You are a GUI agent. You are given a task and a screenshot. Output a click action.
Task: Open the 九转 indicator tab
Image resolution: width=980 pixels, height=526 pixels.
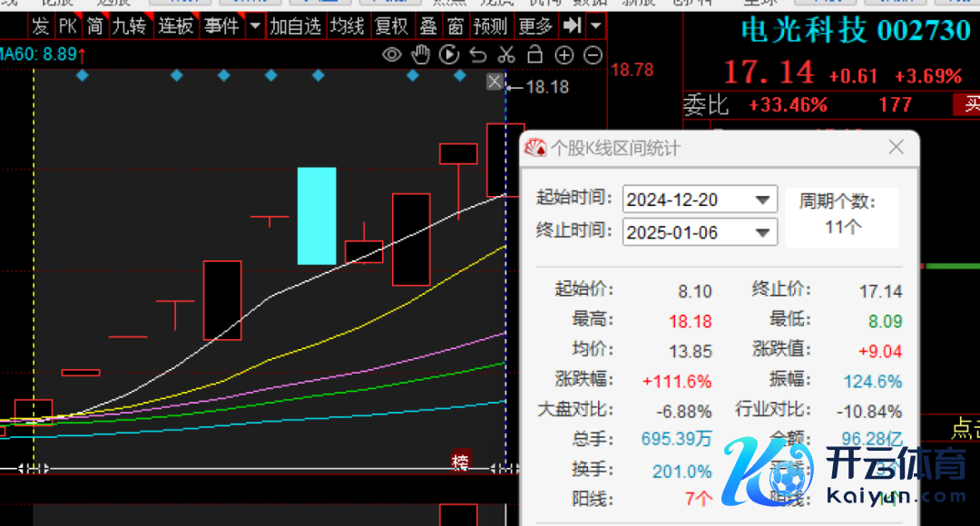(129, 25)
